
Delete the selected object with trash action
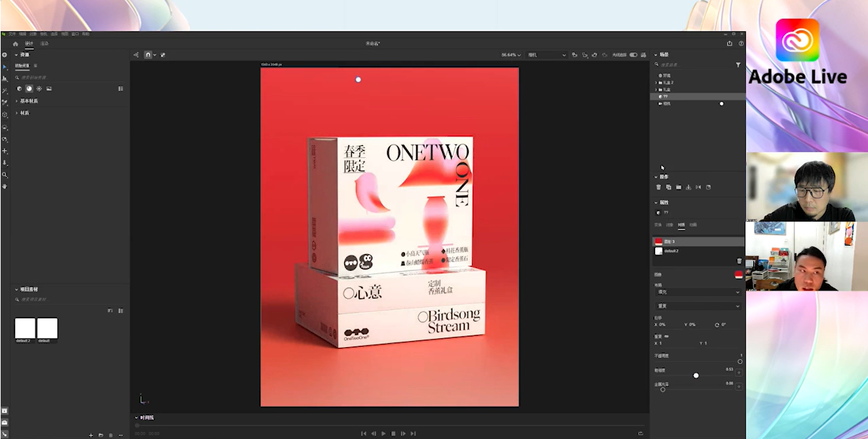tap(659, 188)
